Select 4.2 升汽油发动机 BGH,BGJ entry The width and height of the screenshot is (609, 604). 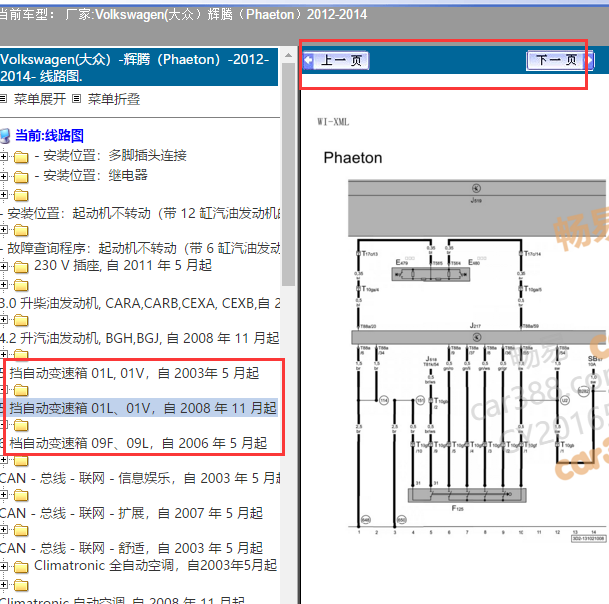pyautogui.click(x=140, y=338)
